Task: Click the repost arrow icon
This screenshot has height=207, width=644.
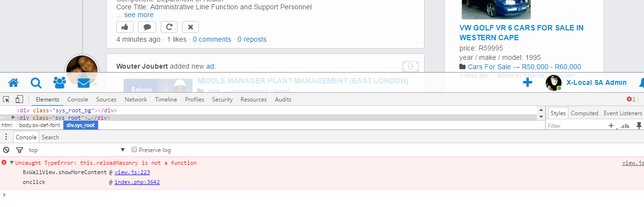Action: 169,27
